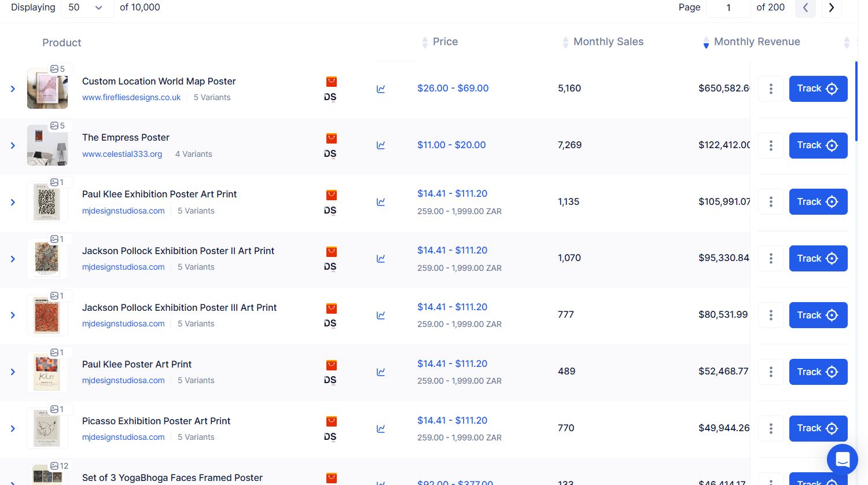Viewport: 868px width, 485px height.
Task: Open mjdesignstudiosa.com link under Paul Klee Poster Art Print
Action: 123,380
